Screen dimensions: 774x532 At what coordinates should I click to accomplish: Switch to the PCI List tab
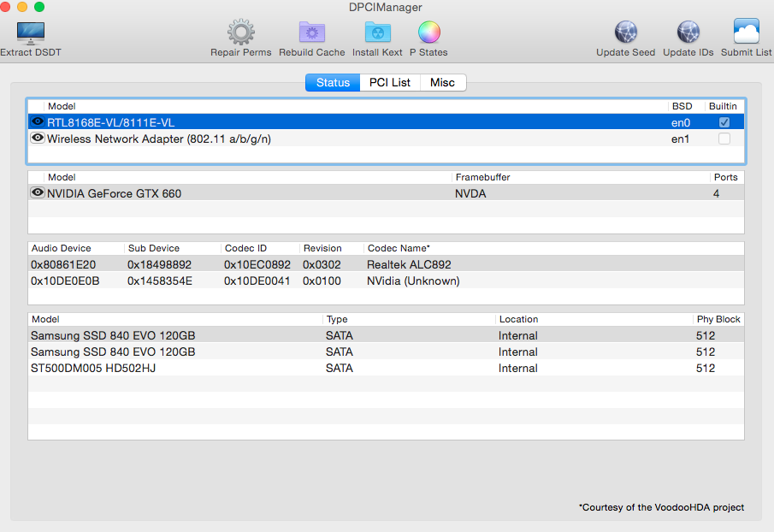(x=389, y=83)
